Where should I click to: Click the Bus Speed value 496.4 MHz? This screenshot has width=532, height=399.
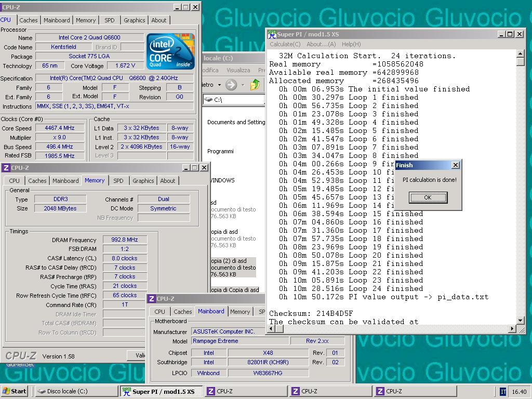(x=60, y=147)
